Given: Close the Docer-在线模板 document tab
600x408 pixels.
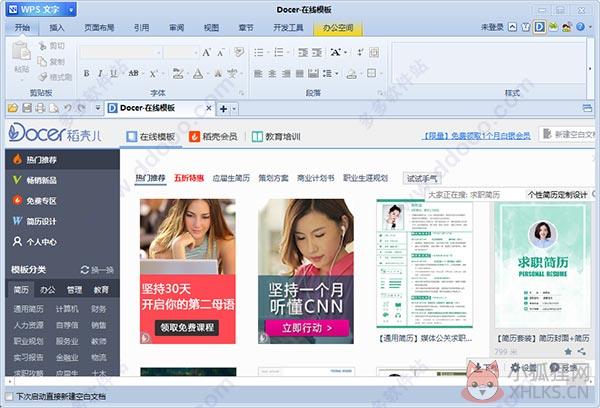Looking at the screenshot, I should point(209,108).
